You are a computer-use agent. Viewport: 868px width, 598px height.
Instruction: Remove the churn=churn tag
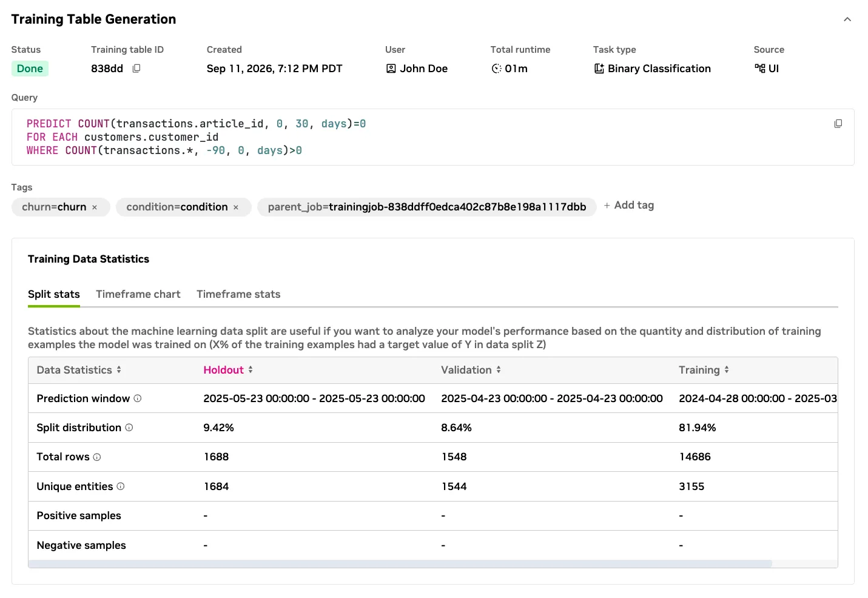tap(95, 207)
